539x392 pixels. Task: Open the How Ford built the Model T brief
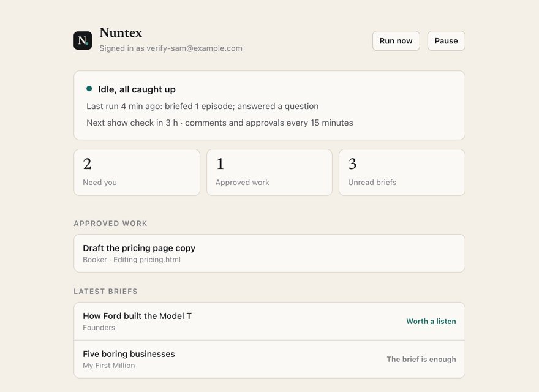(269, 322)
